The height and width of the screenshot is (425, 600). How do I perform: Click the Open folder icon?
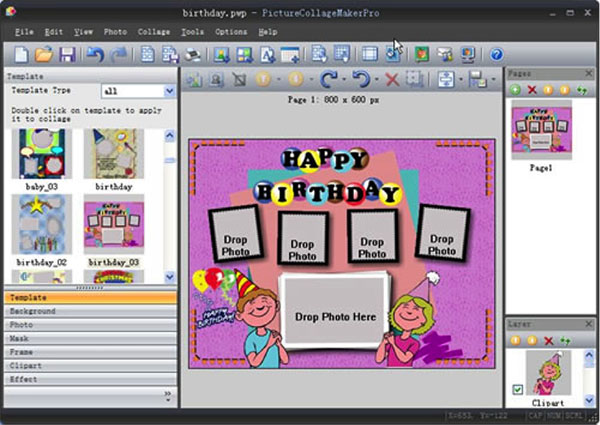coord(44,54)
